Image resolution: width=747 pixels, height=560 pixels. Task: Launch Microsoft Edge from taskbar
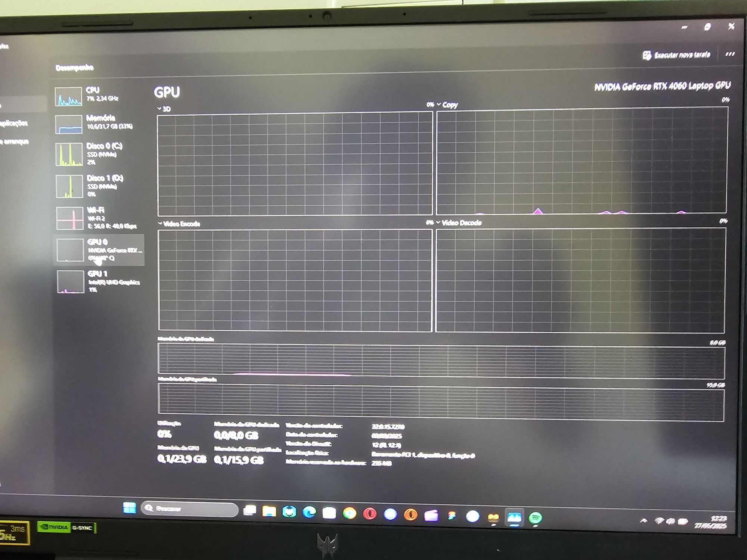click(309, 512)
